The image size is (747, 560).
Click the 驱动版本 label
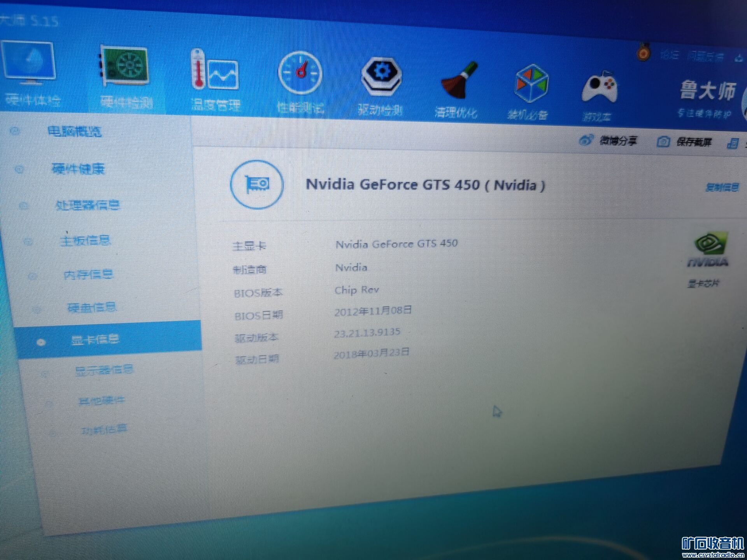256,338
